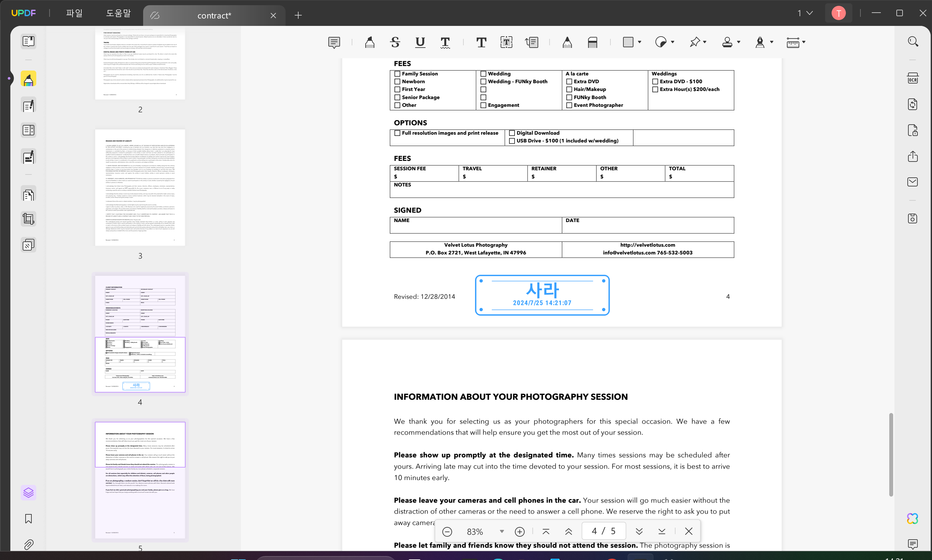Jump to the last page
Image resolution: width=932 pixels, height=560 pixels.
coord(662,532)
